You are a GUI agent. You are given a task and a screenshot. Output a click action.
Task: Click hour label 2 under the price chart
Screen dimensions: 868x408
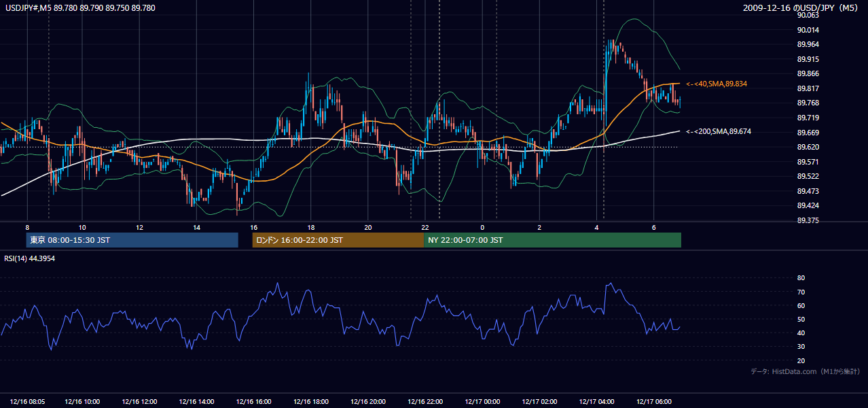[x=539, y=227]
